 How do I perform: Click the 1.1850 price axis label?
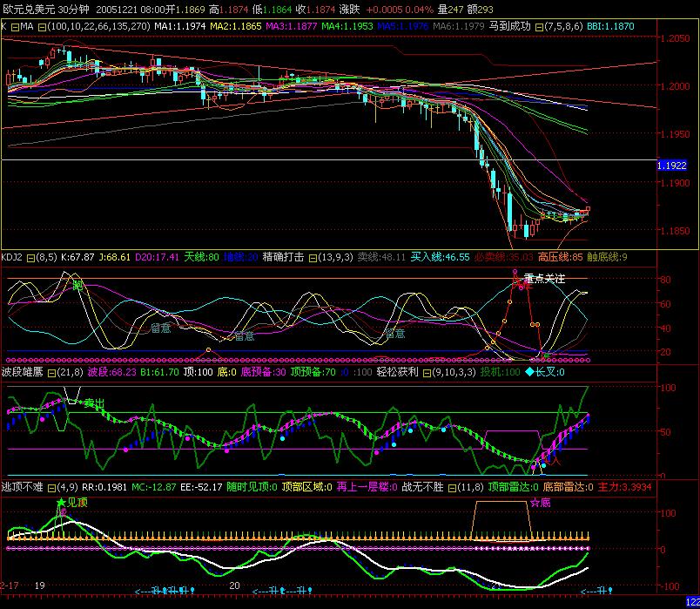point(675,231)
